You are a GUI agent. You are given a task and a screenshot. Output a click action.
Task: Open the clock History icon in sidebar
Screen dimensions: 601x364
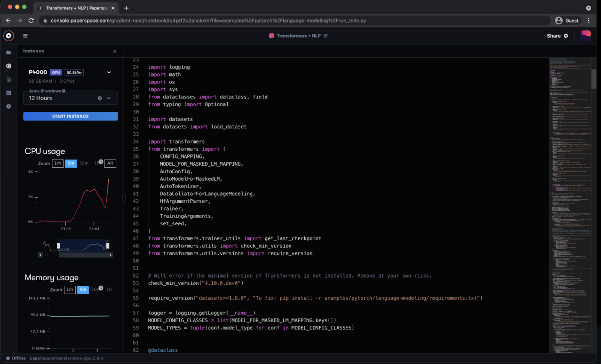pos(9,106)
